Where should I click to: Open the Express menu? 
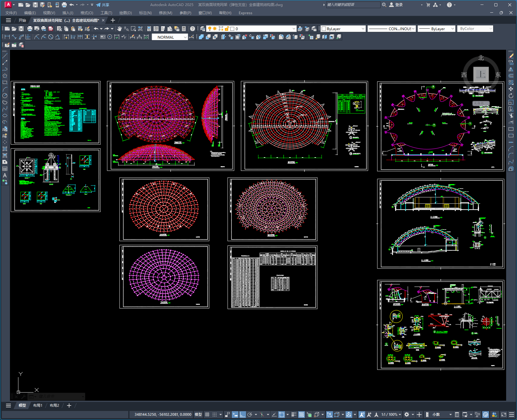click(245, 13)
